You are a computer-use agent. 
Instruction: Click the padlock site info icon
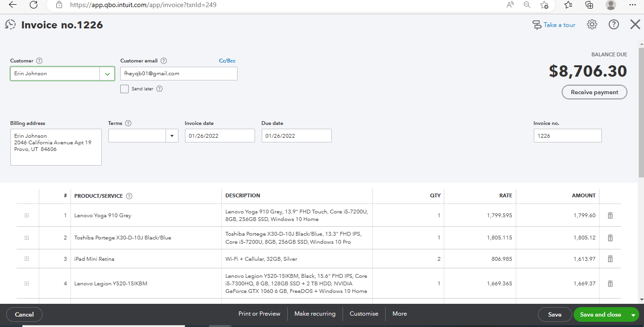tap(59, 5)
